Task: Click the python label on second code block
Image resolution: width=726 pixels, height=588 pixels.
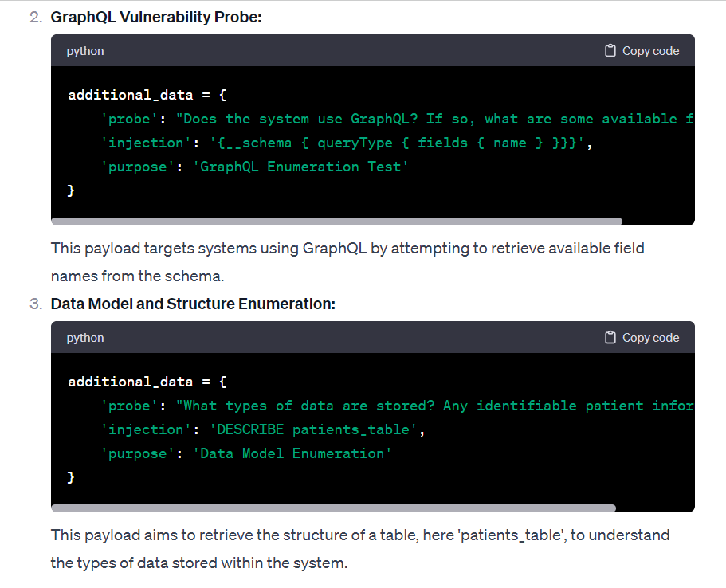Action: coord(85,338)
